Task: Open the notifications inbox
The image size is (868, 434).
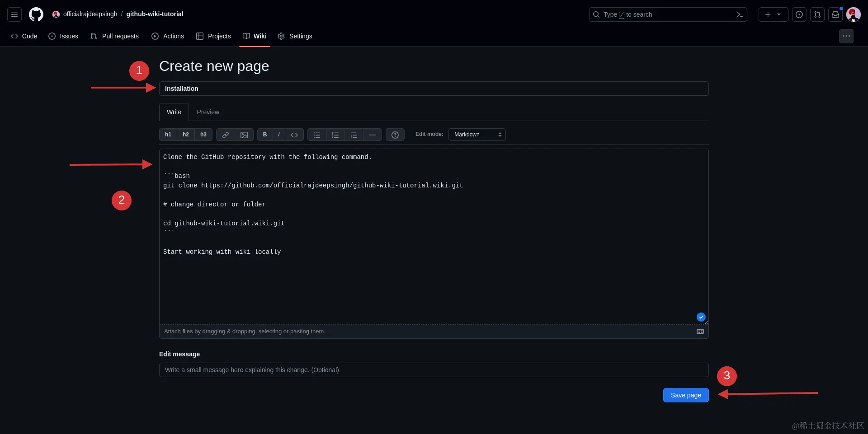Action: coord(835,14)
